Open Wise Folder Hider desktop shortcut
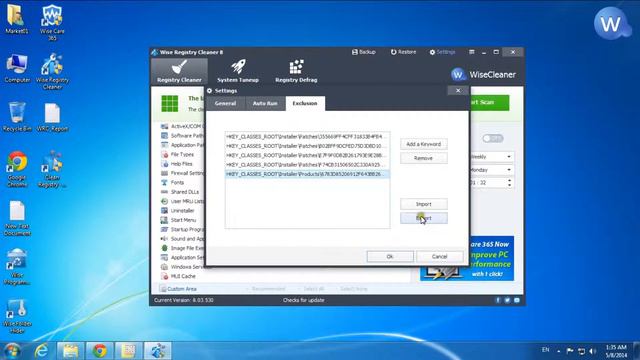 pyautogui.click(x=17, y=316)
